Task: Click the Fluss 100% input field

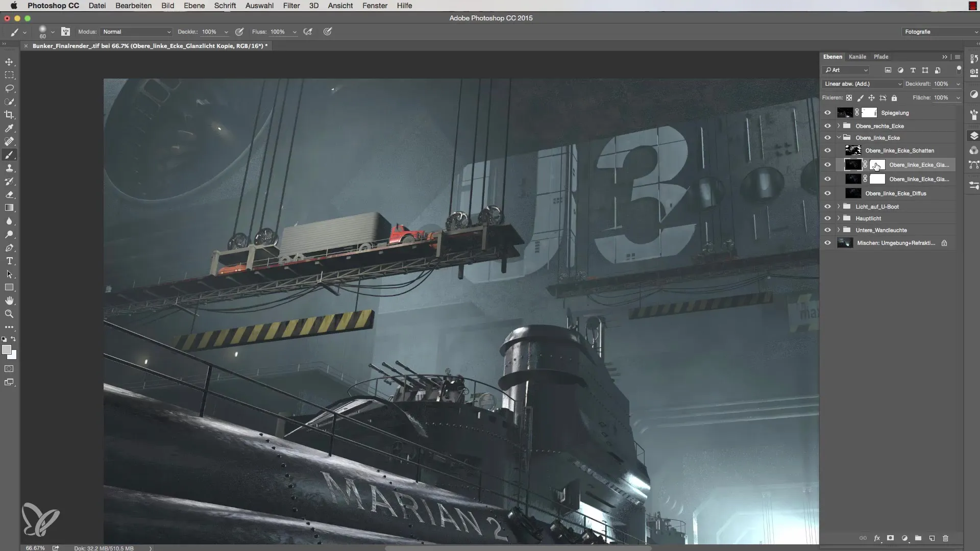Action: tap(279, 32)
